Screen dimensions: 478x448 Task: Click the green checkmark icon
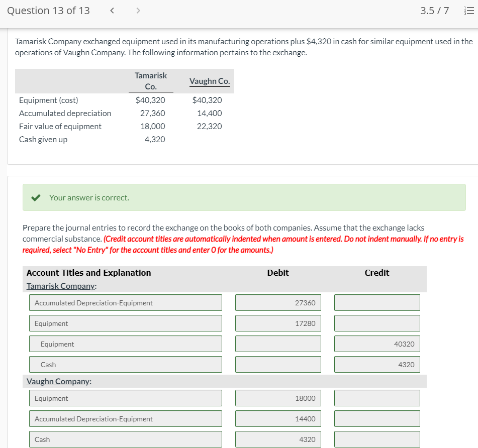click(35, 198)
